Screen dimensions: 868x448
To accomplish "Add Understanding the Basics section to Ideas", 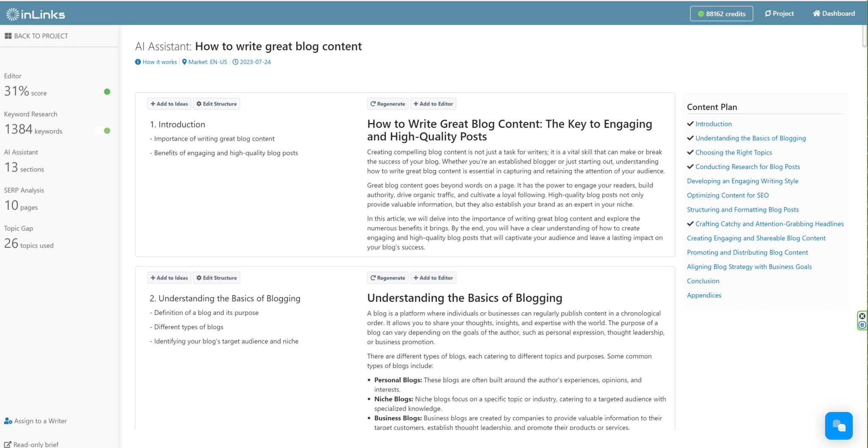I will click(169, 278).
